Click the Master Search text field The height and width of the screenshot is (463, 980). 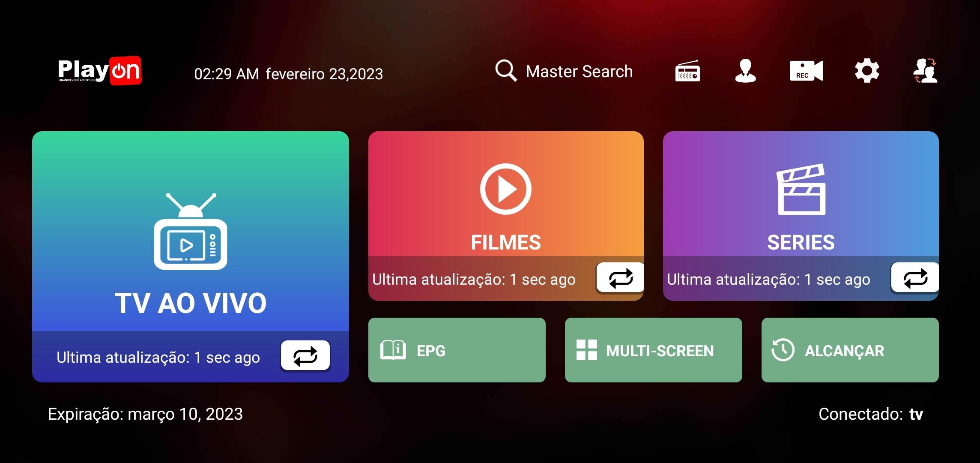579,72
